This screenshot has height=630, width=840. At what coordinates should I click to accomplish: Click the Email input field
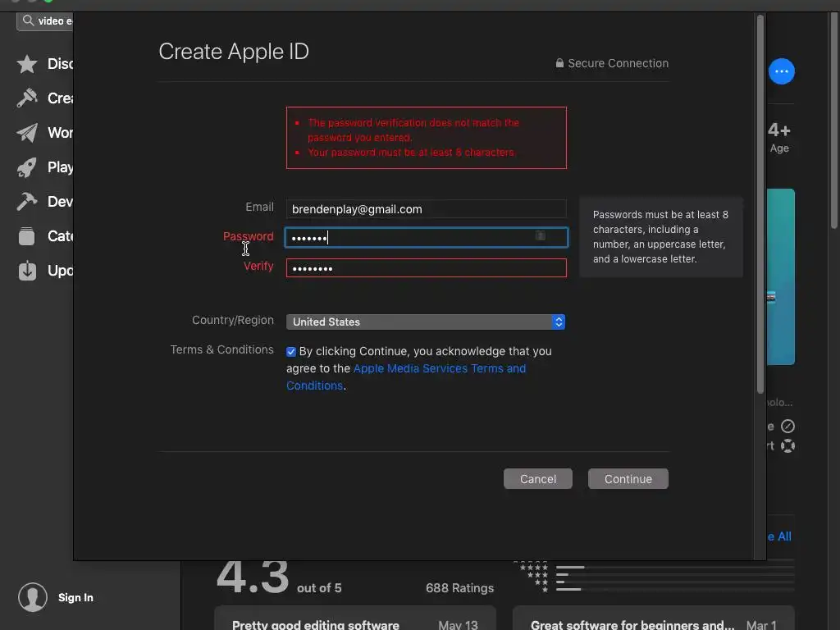426,209
